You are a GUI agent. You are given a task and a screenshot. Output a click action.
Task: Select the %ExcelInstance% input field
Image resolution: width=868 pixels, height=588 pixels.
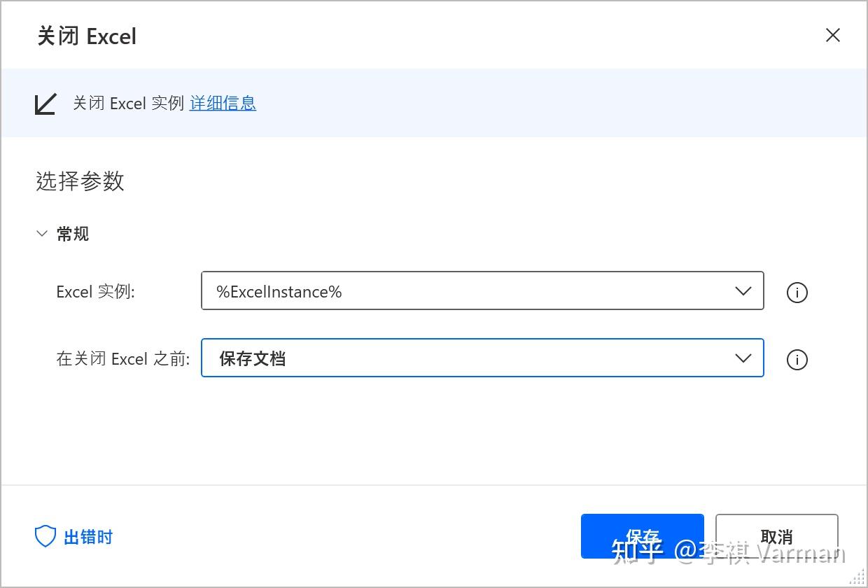pyautogui.click(x=420, y=290)
